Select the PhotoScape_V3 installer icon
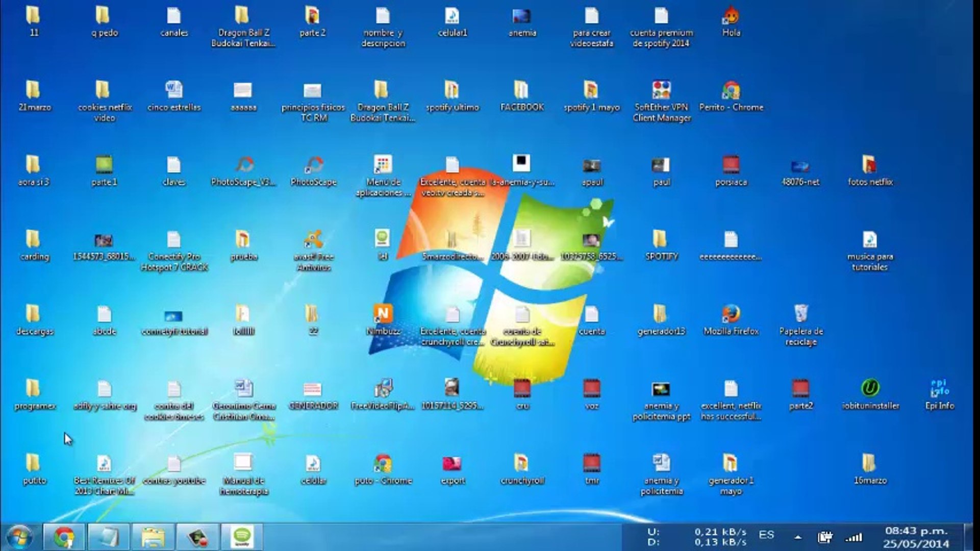Screen dimensions: 980x551 [x=243, y=171]
